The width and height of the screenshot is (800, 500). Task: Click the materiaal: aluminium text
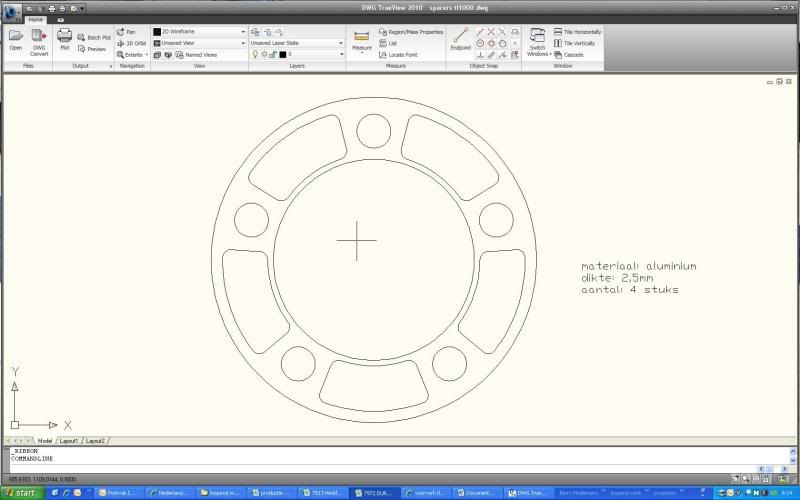click(638, 266)
